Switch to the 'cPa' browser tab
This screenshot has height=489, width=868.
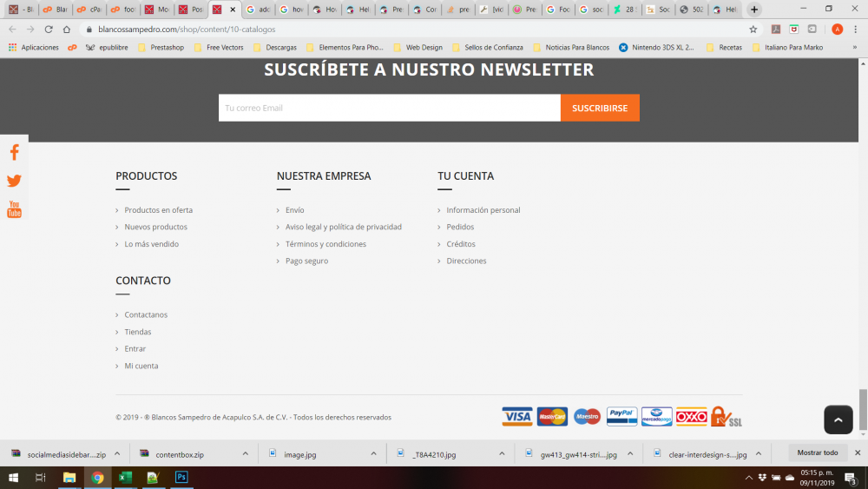tap(89, 10)
